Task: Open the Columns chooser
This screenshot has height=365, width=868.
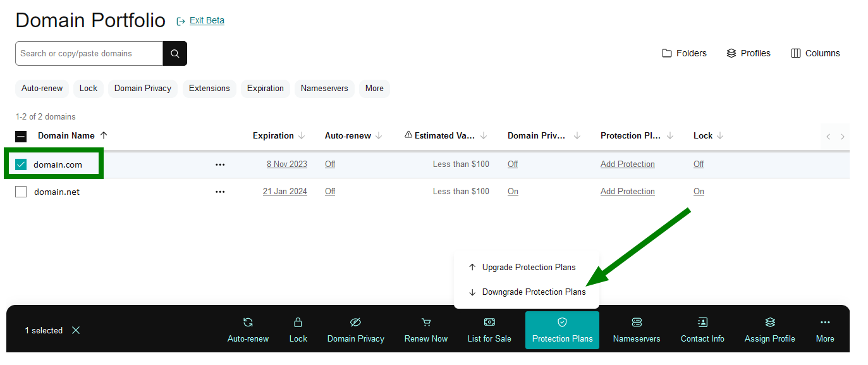Action: coord(816,53)
